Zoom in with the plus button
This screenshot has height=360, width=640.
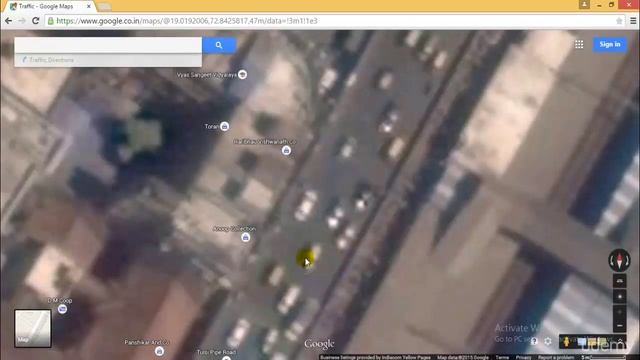coord(620,312)
